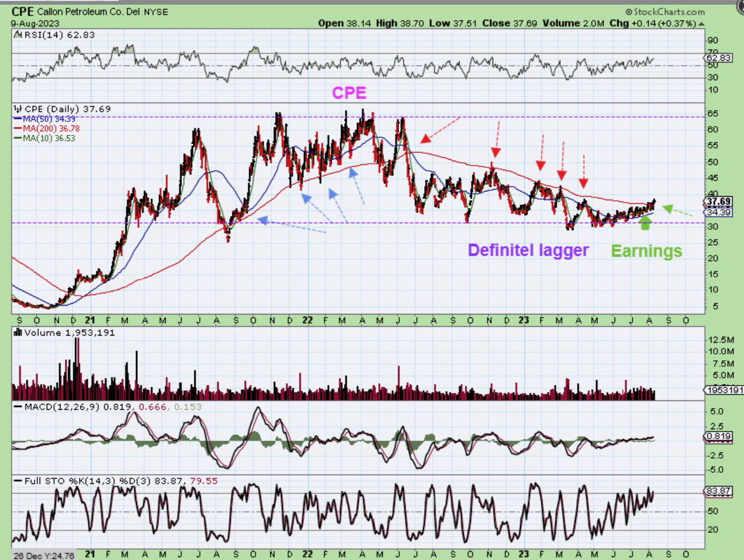The width and height of the screenshot is (744, 560).
Task: Click the CPE ticker symbol in header
Action: coord(21,11)
